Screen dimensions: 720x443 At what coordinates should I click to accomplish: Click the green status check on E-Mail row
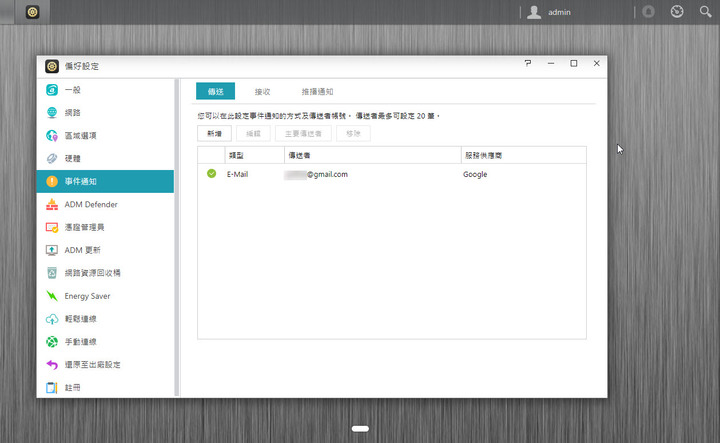(x=211, y=174)
